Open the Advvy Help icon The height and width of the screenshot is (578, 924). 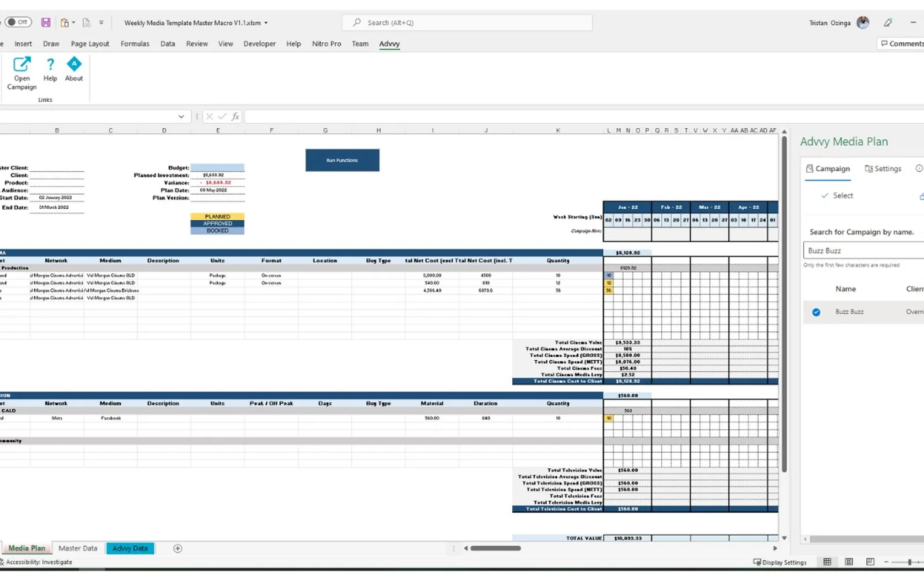tap(50, 64)
